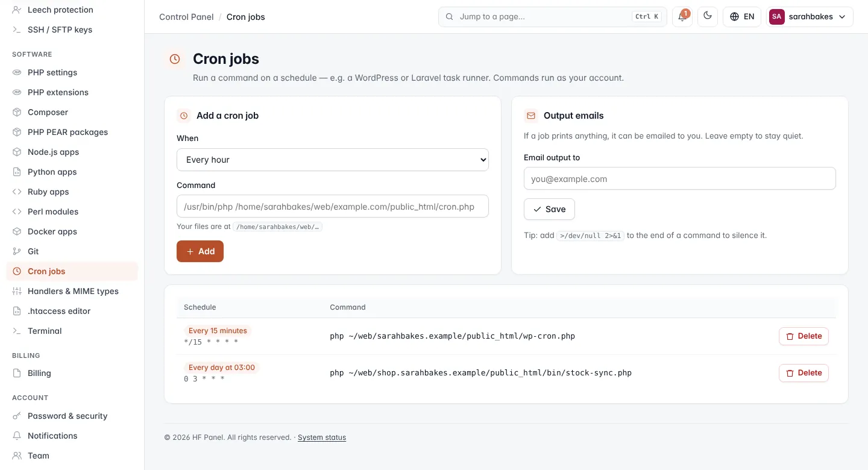The image size is (868, 470).
Task: Open the System status link
Action: pyautogui.click(x=322, y=437)
